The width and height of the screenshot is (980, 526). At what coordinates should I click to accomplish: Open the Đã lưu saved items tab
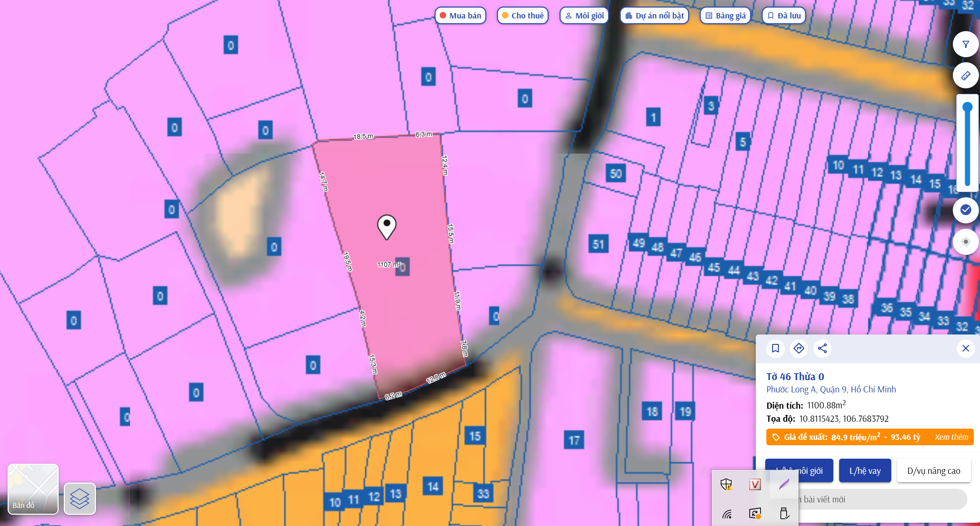tap(784, 16)
